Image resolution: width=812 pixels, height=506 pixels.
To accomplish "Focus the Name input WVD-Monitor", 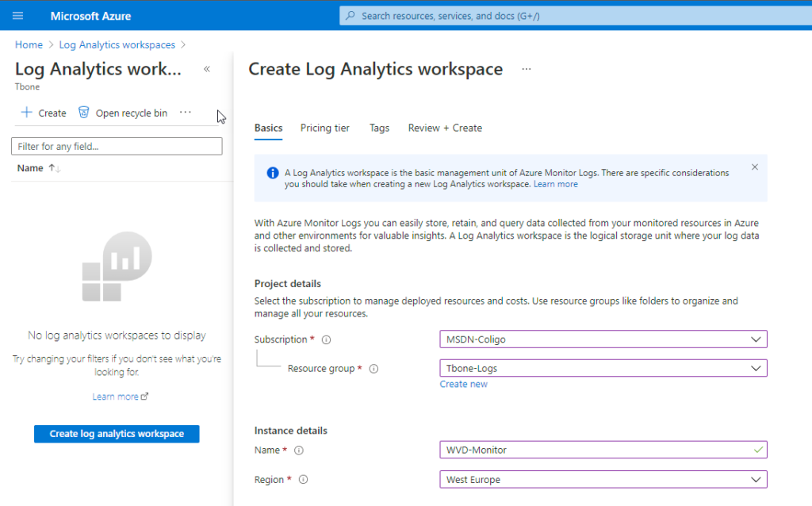I will 603,450.
